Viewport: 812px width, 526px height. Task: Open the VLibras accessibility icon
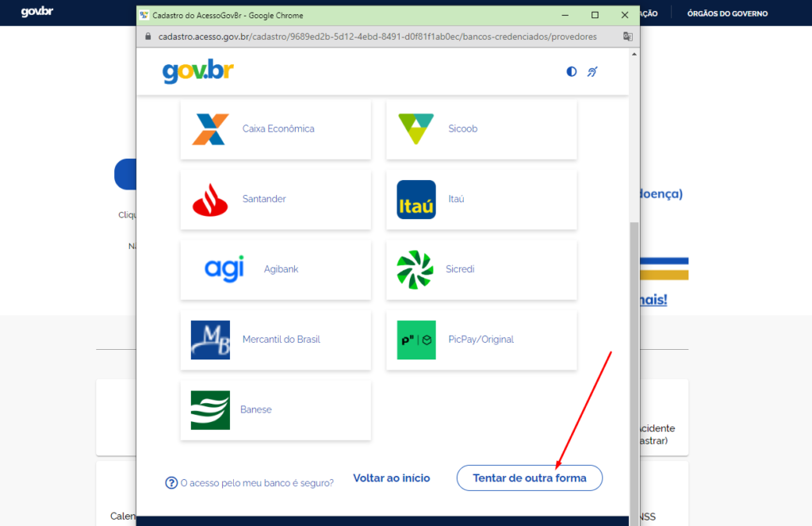point(592,71)
